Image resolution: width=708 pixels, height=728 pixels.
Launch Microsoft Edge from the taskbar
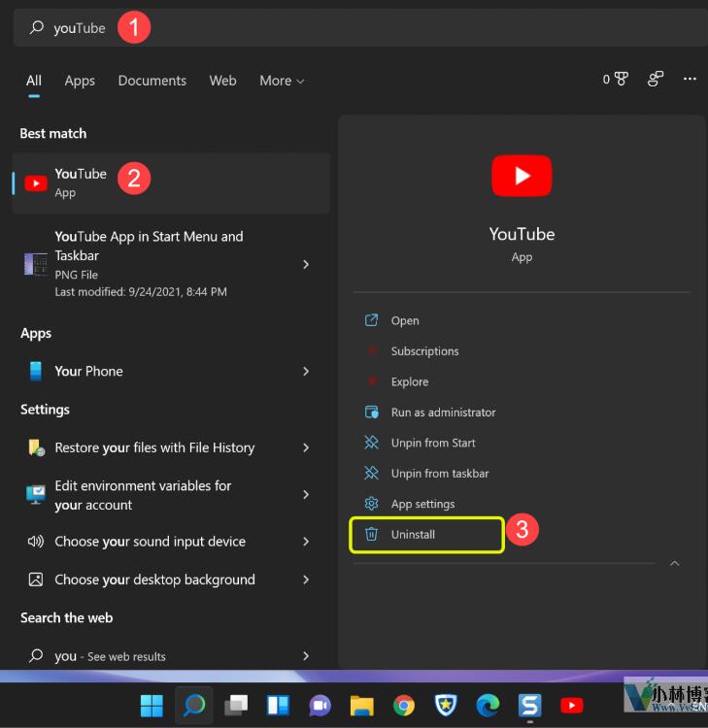coord(488,706)
